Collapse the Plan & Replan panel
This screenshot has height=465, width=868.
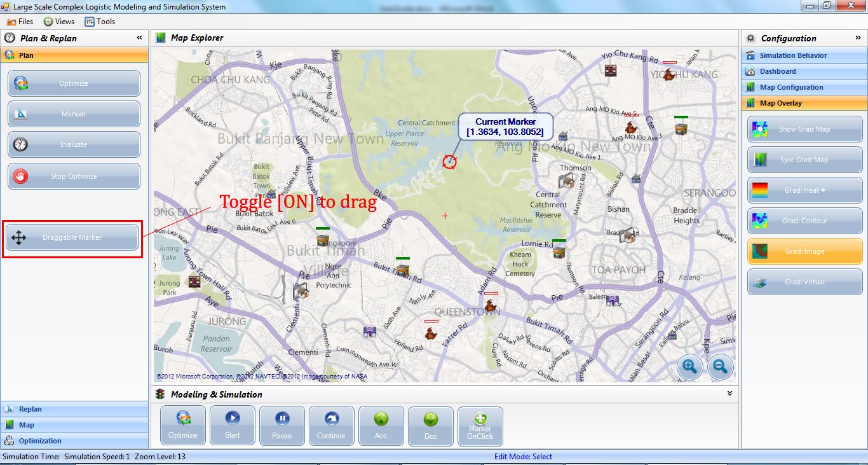click(139, 38)
